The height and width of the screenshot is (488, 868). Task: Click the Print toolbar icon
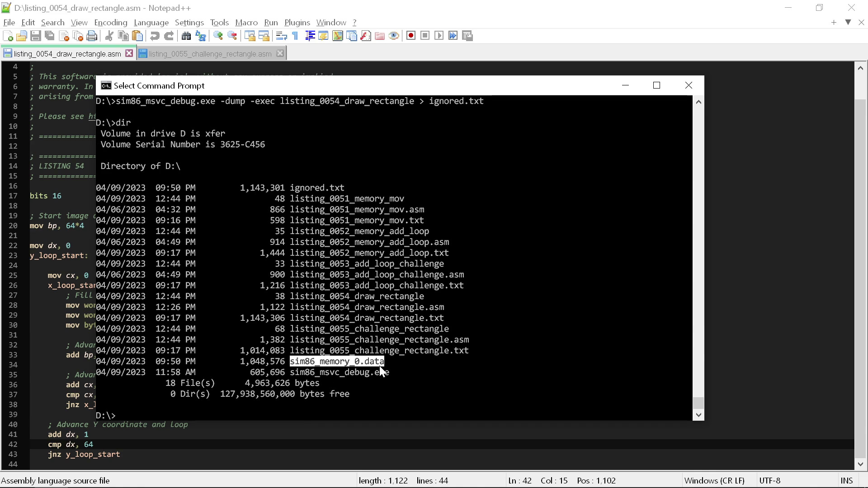(x=92, y=35)
